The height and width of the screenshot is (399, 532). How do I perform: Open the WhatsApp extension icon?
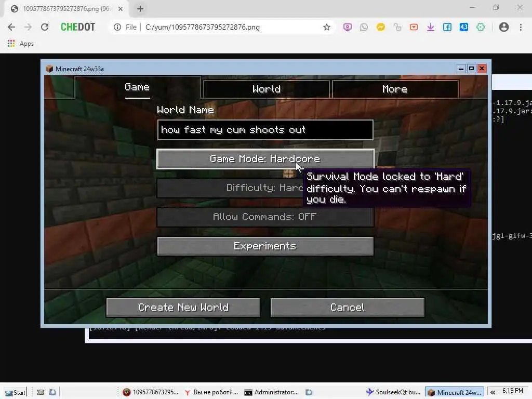pos(364,27)
